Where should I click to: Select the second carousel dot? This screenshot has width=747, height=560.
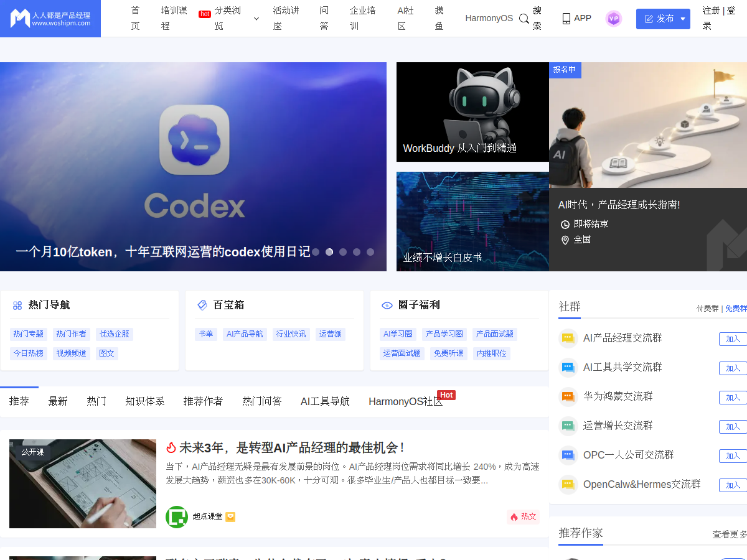pos(329,252)
